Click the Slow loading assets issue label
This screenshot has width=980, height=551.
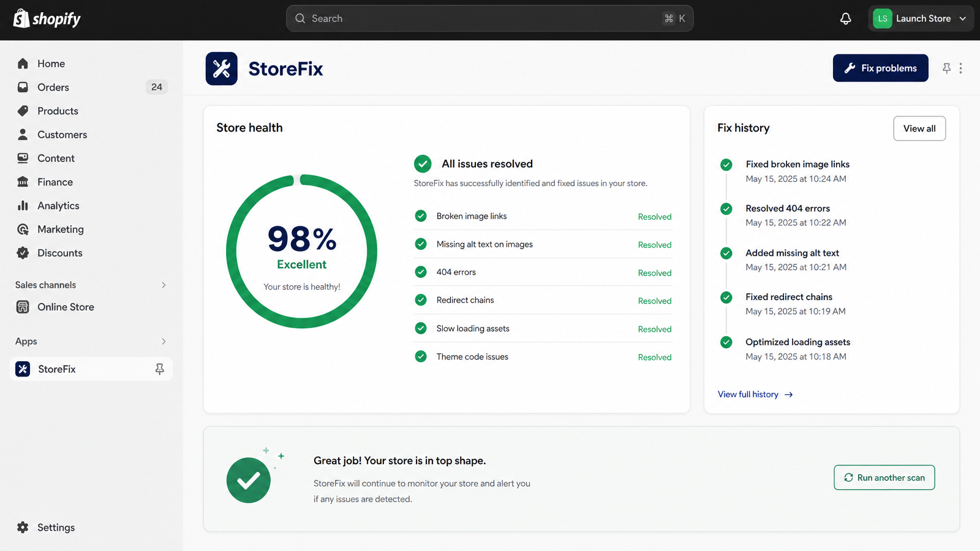(473, 329)
